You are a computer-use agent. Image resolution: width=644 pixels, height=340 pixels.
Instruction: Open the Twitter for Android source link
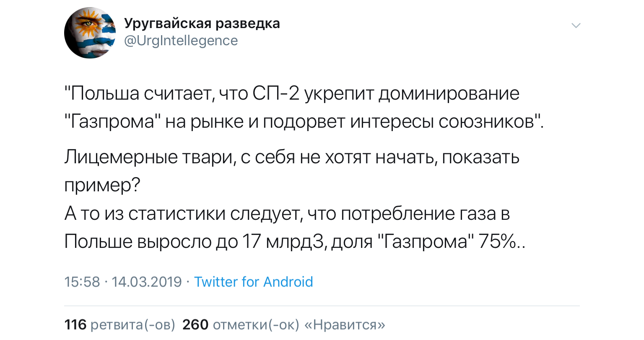point(253,282)
